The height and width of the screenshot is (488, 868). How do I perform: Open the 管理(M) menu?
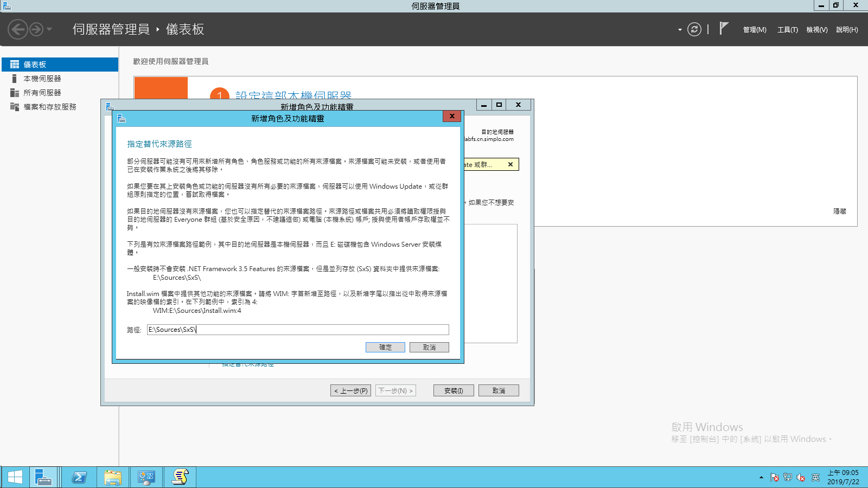(754, 30)
